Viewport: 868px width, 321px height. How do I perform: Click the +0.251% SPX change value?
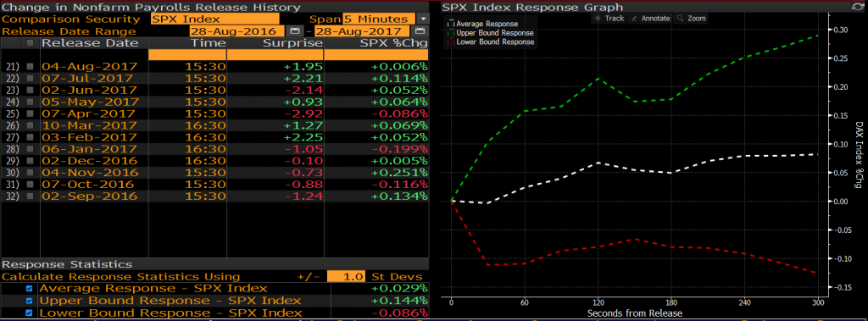400,173
